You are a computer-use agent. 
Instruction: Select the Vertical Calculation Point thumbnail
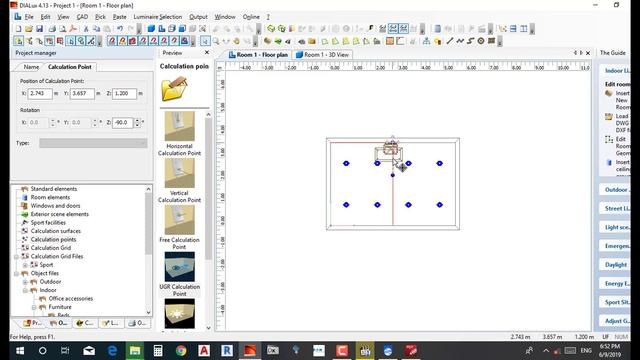(x=180, y=173)
